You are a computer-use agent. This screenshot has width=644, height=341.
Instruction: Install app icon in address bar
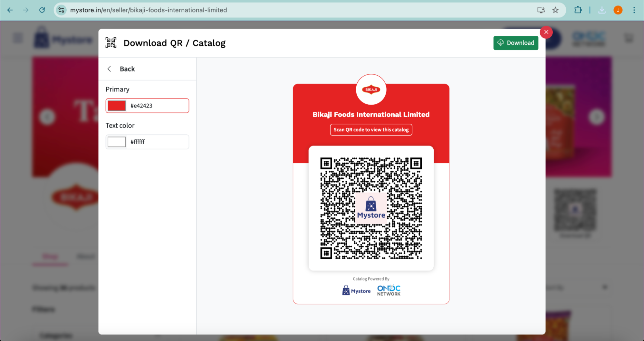541,10
